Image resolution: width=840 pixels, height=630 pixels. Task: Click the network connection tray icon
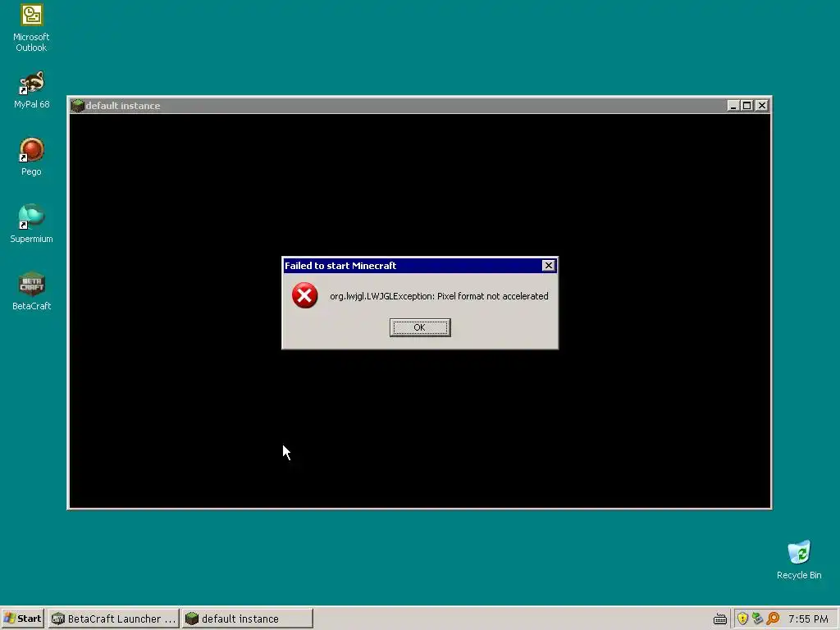tap(757, 619)
